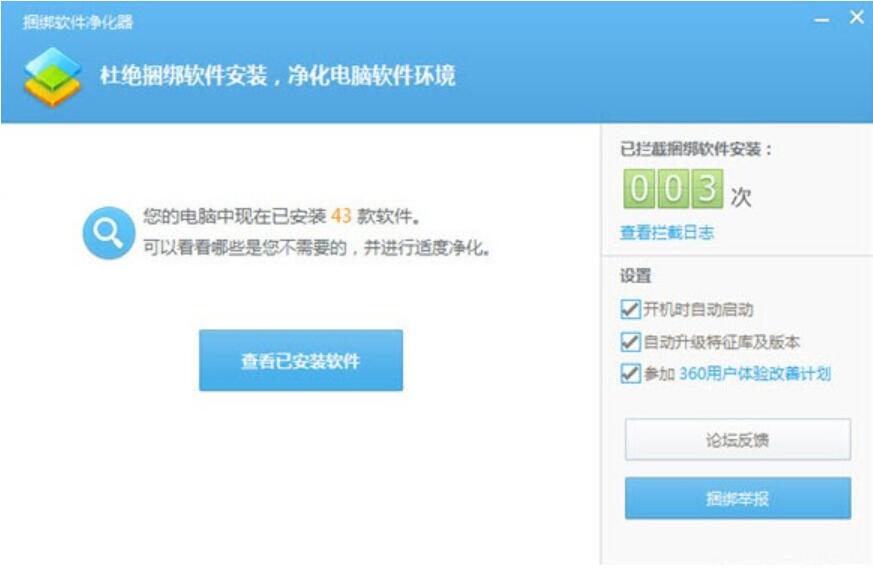This screenshot has height=574, width=873.
Task: Open 查看已安装软件 button
Action: point(301,360)
